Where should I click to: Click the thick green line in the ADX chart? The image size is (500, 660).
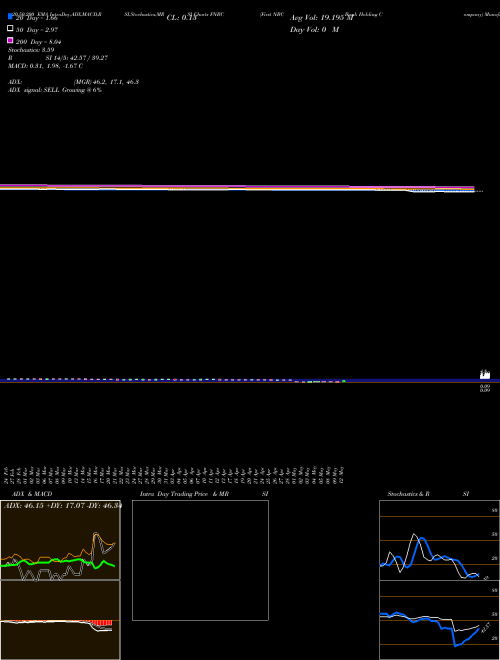pyautogui.click(x=57, y=562)
